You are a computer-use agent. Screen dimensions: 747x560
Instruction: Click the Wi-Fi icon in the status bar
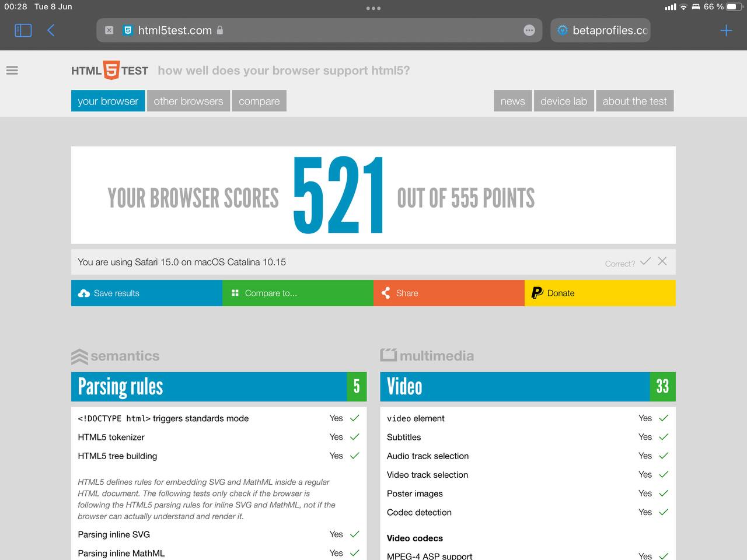(x=683, y=7)
